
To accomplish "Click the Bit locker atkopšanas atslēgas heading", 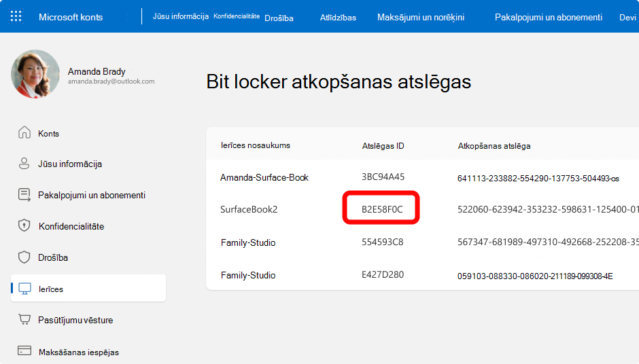I will 339,81.
